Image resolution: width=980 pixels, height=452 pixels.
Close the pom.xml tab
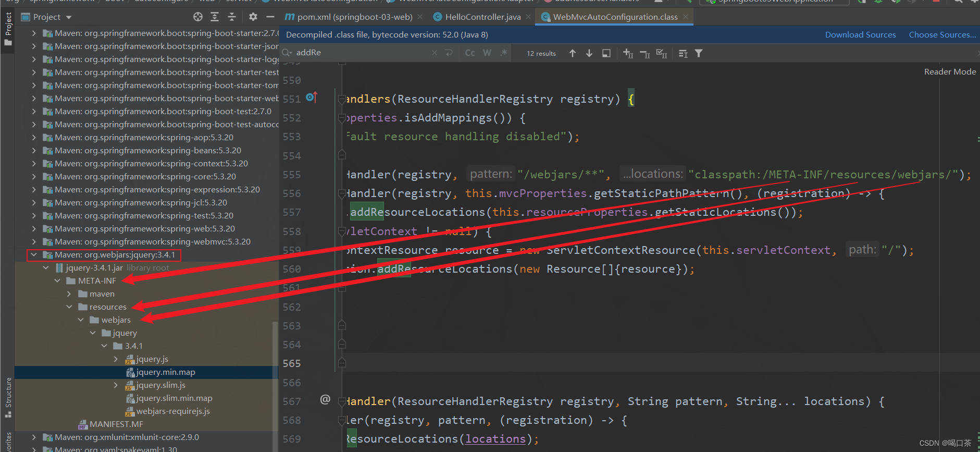pyautogui.click(x=420, y=17)
